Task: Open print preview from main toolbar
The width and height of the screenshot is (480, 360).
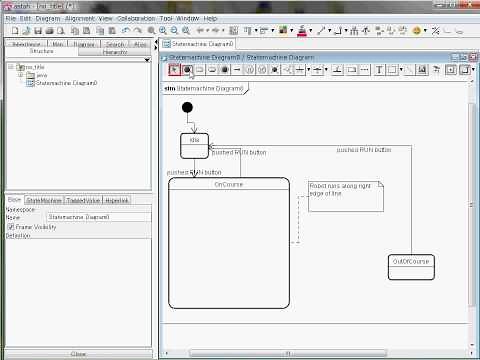Action: [61, 31]
